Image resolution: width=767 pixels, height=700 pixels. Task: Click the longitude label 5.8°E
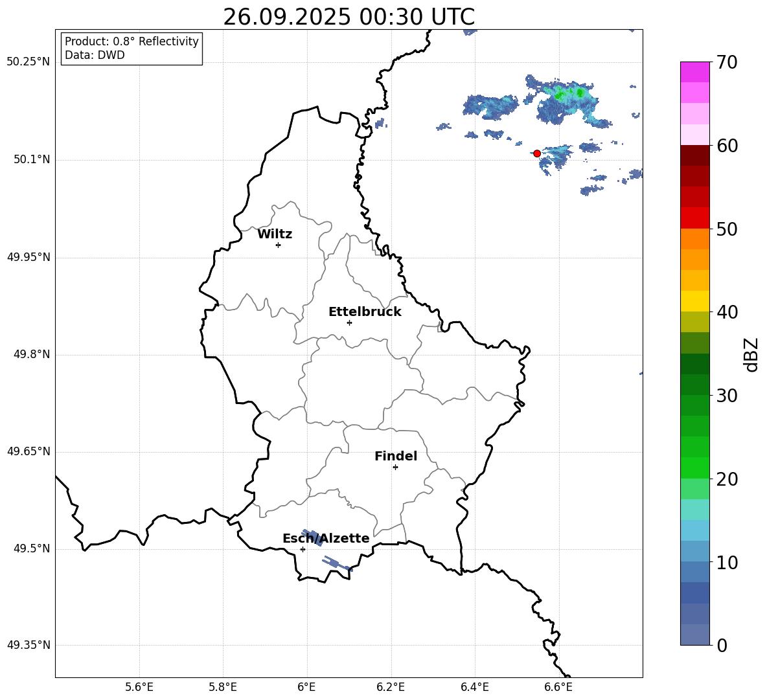223,688
